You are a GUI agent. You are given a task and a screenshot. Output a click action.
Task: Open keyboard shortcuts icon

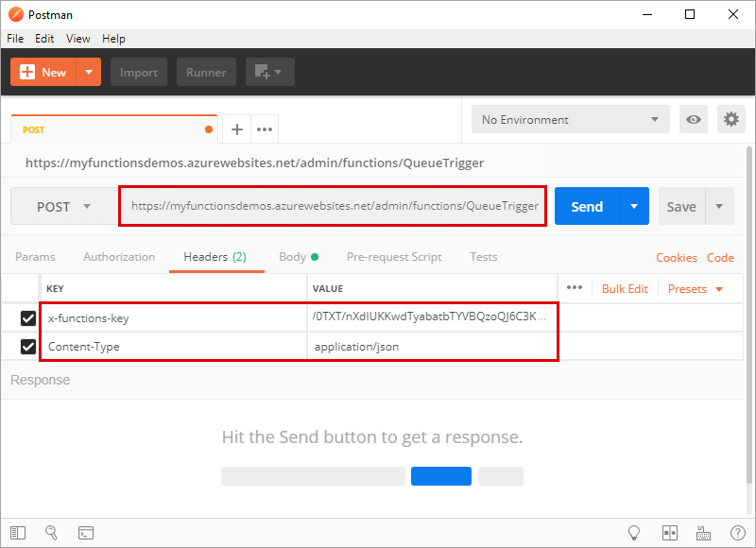(x=703, y=533)
